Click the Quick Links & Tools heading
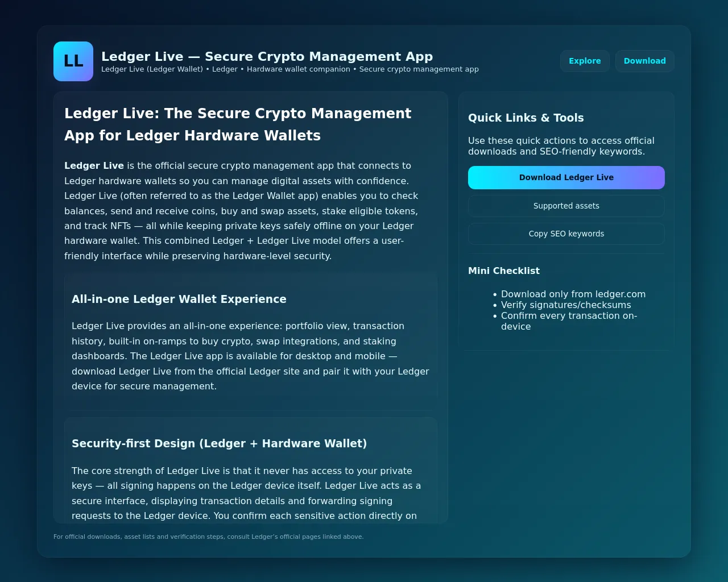This screenshot has height=582, width=728. [x=526, y=118]
